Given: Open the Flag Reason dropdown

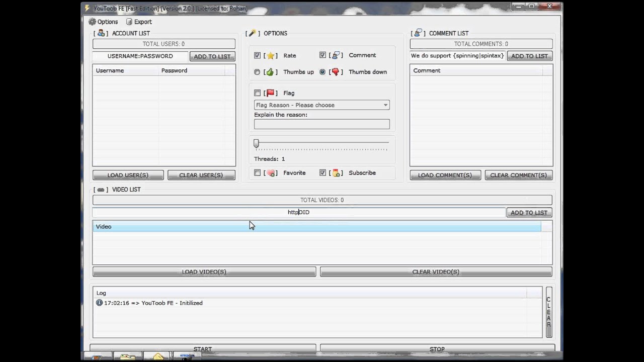Looking at the screenshot, I should coord(321,105).
